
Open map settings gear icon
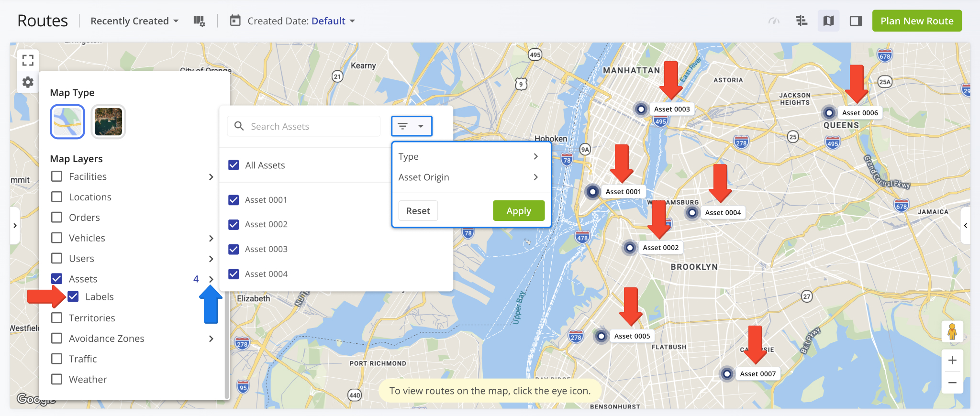pyautogui.click(x=28, y=82)
